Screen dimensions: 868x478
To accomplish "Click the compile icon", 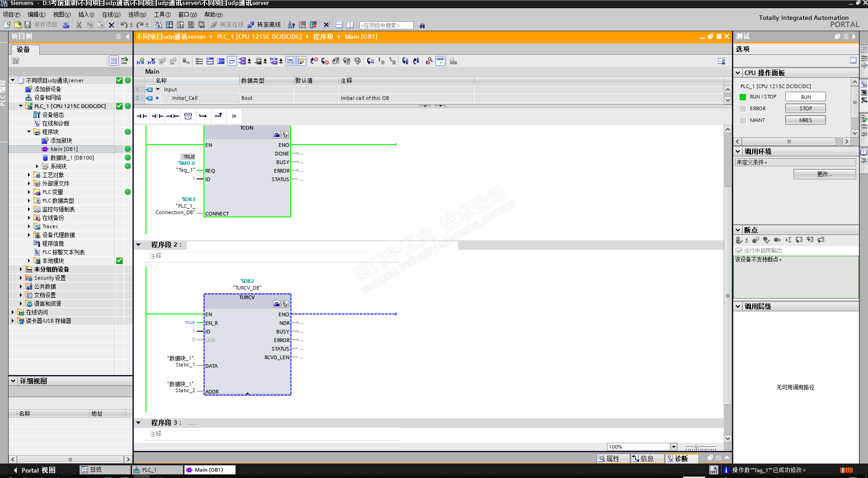I will 158,25.
